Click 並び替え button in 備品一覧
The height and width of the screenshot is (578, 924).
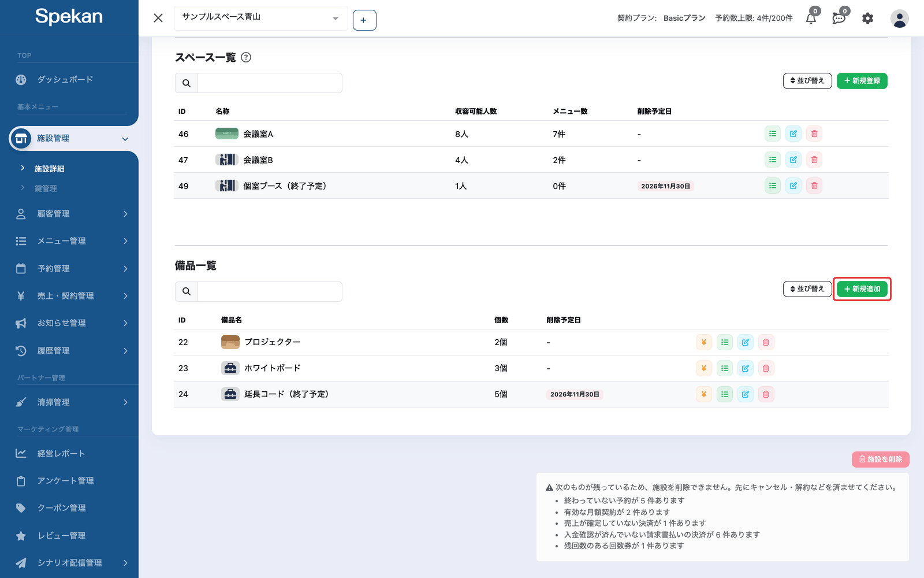coord(807,289)
